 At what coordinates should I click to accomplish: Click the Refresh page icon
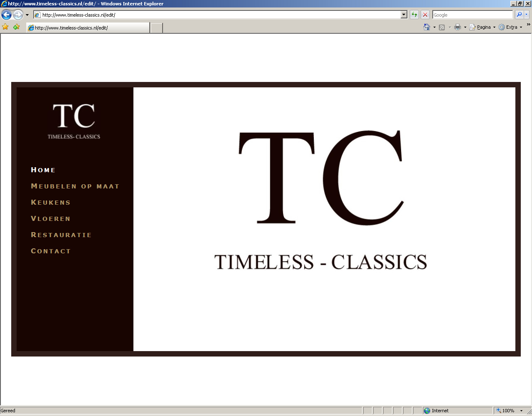414,15
